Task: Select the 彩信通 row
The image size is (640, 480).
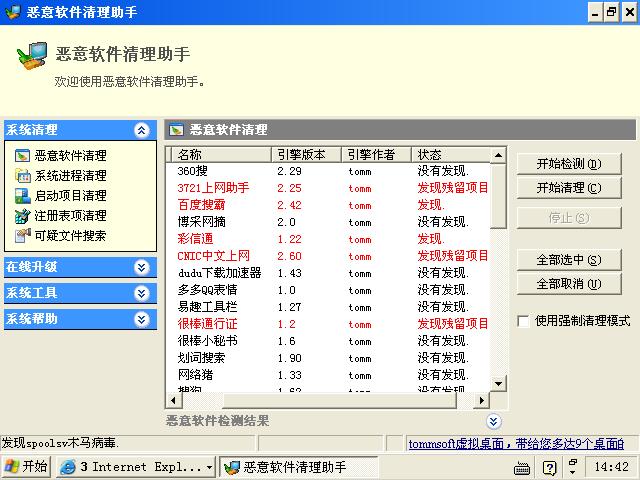Action: pyautogui.click(x=328, y=239)
